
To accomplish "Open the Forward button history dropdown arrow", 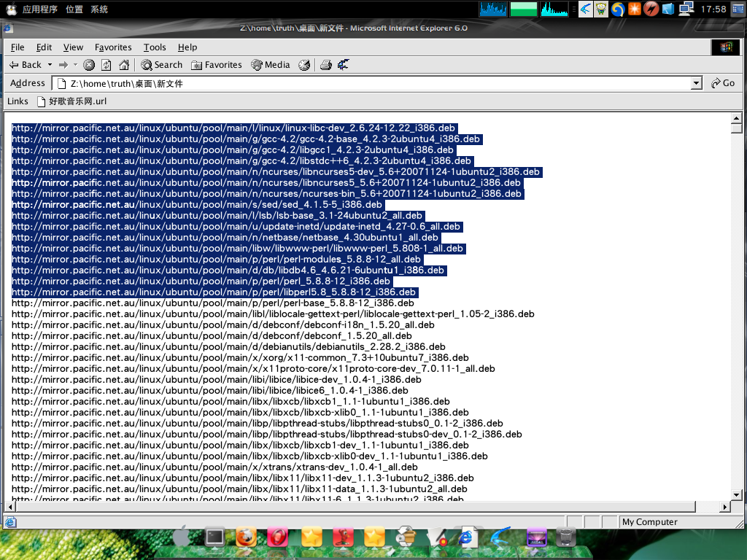I will (75, 65).
